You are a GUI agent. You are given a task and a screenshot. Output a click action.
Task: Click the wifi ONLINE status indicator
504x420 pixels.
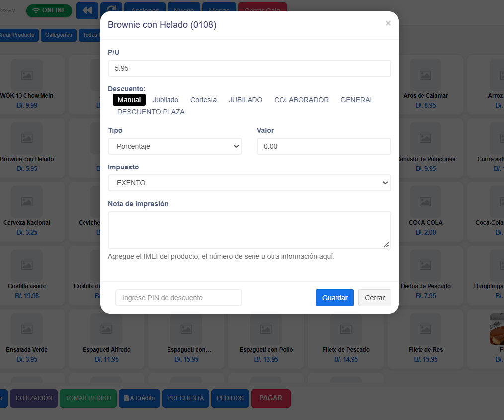click(49, 10)
